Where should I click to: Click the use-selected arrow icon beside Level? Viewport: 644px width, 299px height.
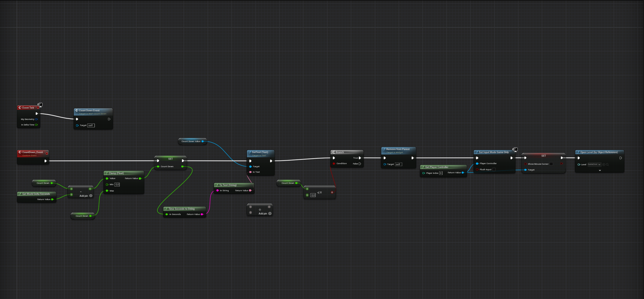[x=604, y=164]
